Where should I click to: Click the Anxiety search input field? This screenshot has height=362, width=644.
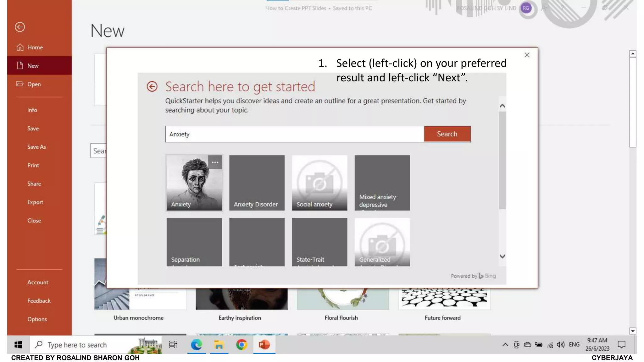point(295,134)
